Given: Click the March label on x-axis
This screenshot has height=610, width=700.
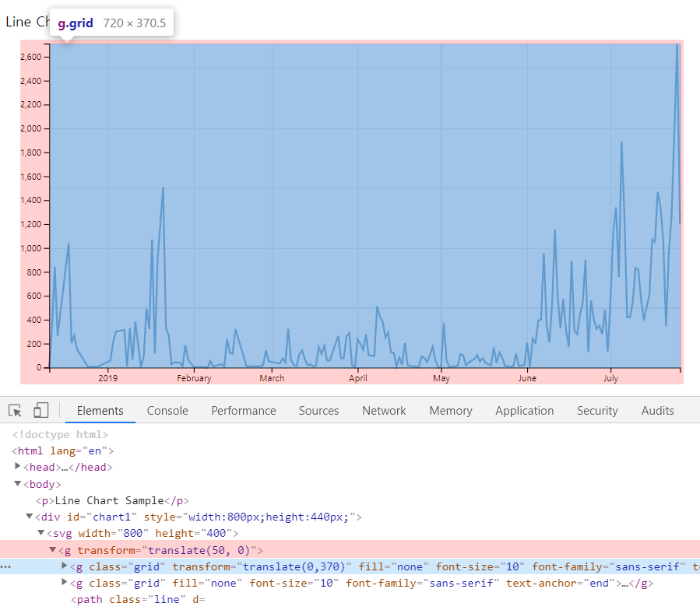Looking at the screenshot, I should (272, 378).
